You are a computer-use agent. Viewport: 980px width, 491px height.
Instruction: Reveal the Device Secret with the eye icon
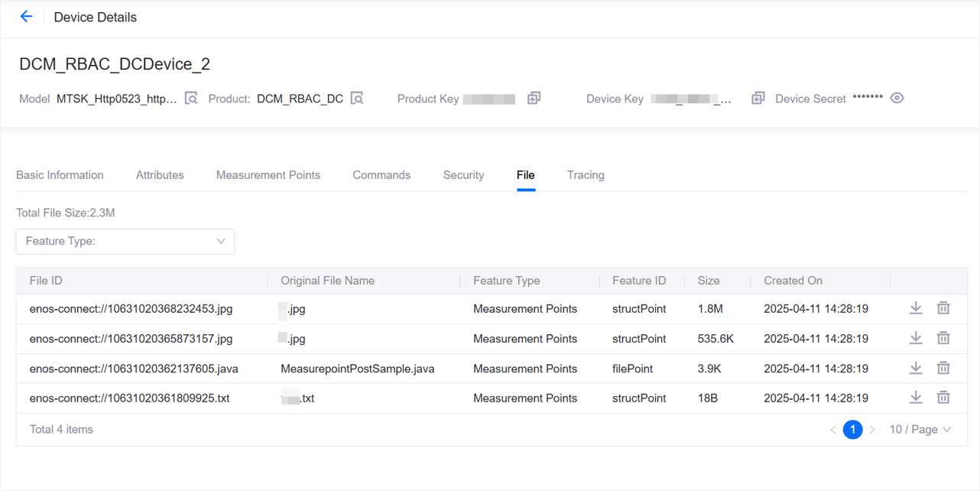pyautogui.click(x=897, y=98)
